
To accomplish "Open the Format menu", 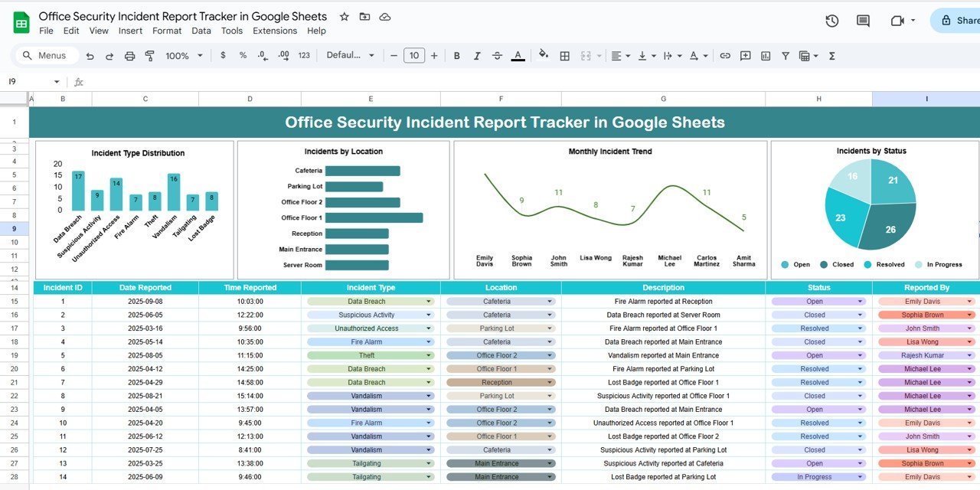I will click(x=167, y=31).
